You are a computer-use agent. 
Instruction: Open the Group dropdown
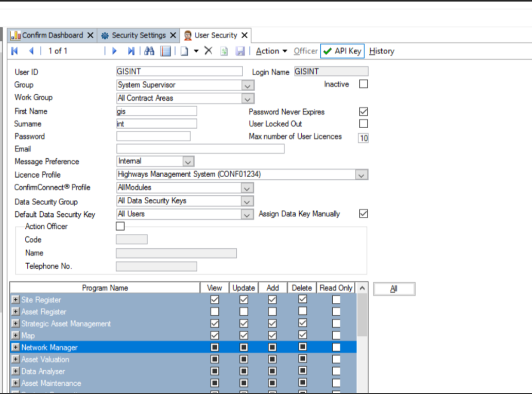coord(248,85)
